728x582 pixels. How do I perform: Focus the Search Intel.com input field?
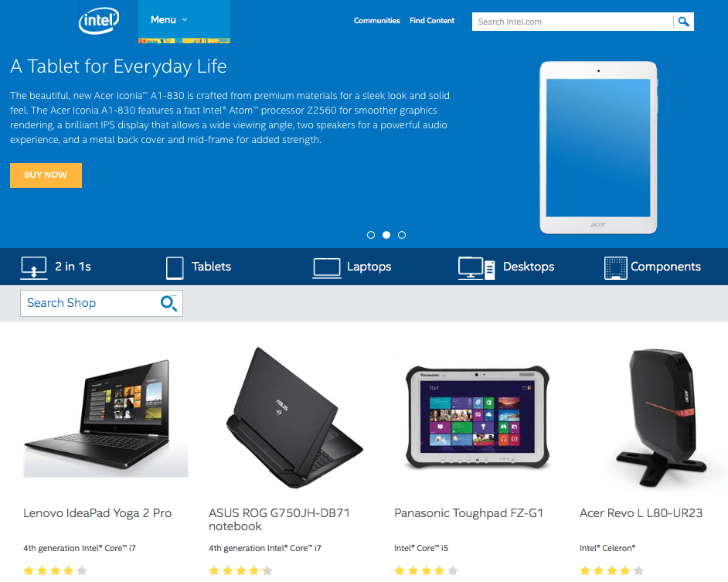pos(573,22)
